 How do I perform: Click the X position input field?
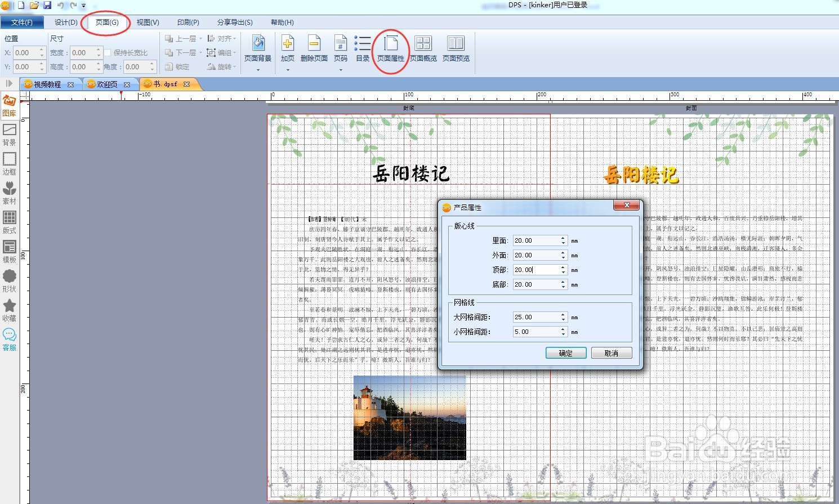pos(29,53)
